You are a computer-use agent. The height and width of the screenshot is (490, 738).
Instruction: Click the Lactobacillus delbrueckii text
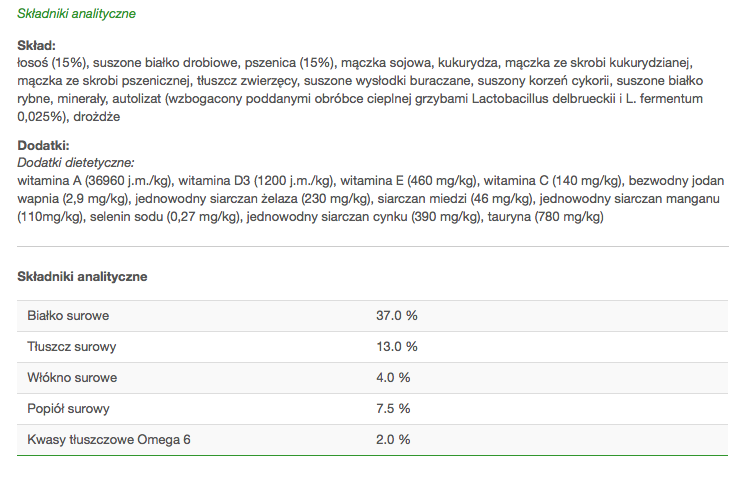click(x=544, y=99)
